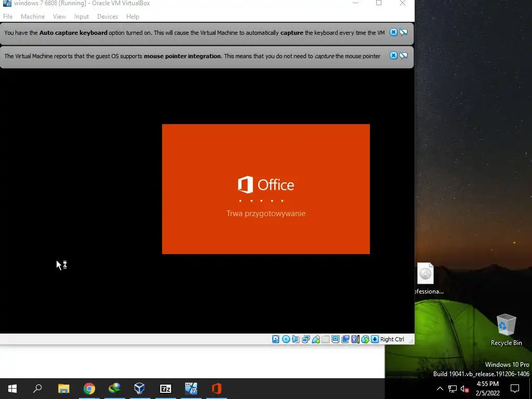The height and width of the screenshot is (399, 532).
Task: Click the USB devices status icon
Action: (x=316, y=339)
